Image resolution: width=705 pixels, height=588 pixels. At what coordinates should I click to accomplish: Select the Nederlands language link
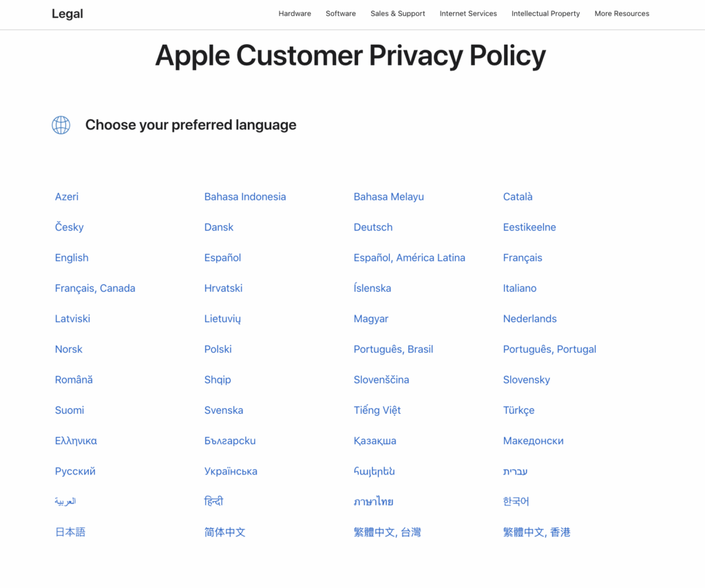click(530, 319)
